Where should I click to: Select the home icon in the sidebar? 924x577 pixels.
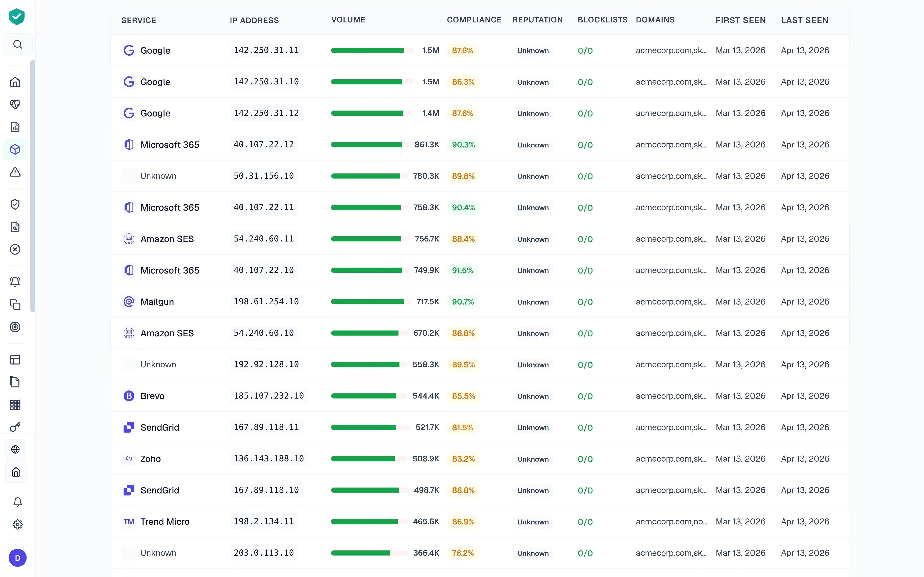coord(15,82)
